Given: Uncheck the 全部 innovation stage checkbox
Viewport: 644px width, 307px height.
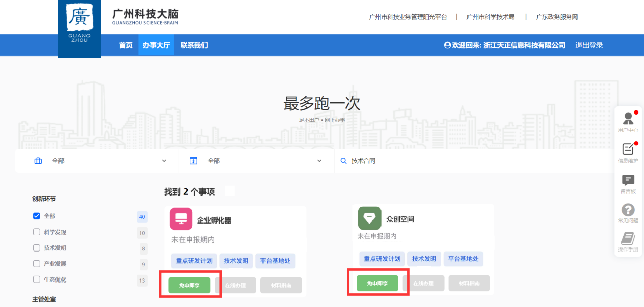Looking at the screenshot, I should pyautogui.click(x=37, y=216).
